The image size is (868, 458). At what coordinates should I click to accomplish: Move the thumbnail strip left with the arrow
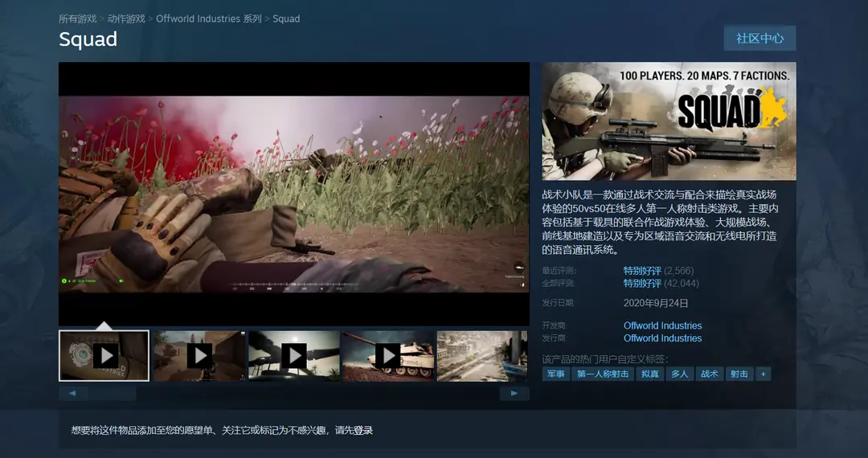coord(72,393)
